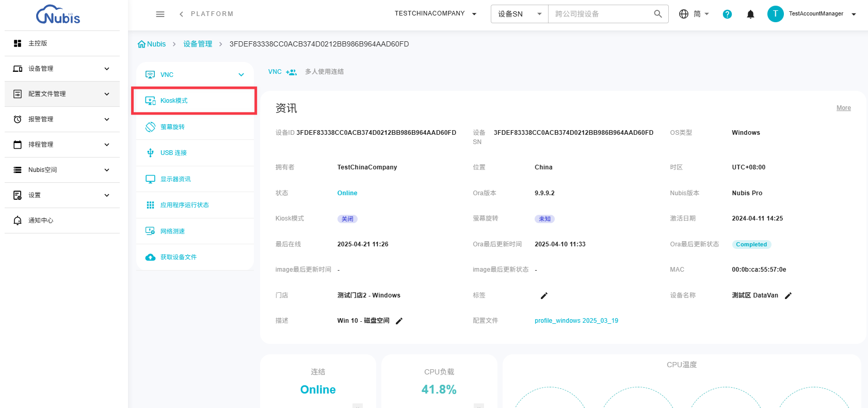This screenshot has width=868, height=408.
Task: Toggle the hamburger menu icon
Action: pyautogui.click(x=160, y=14)
